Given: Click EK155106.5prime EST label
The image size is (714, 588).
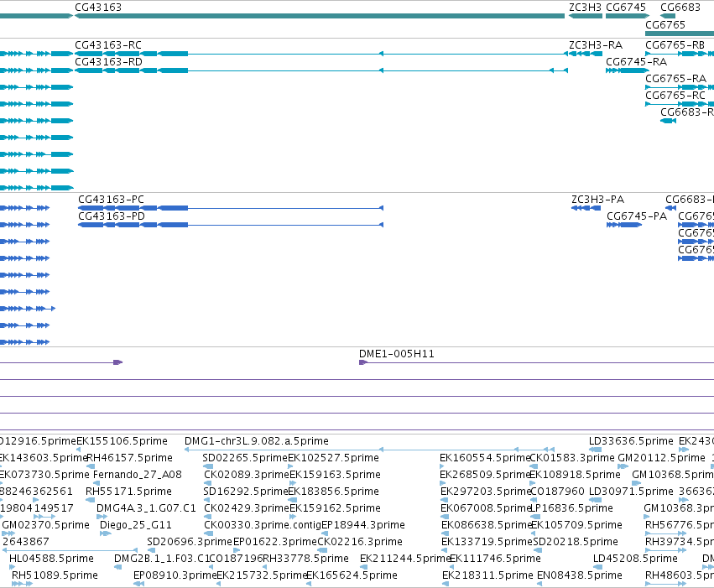Looking at the screenshot, I should point(122,441).
